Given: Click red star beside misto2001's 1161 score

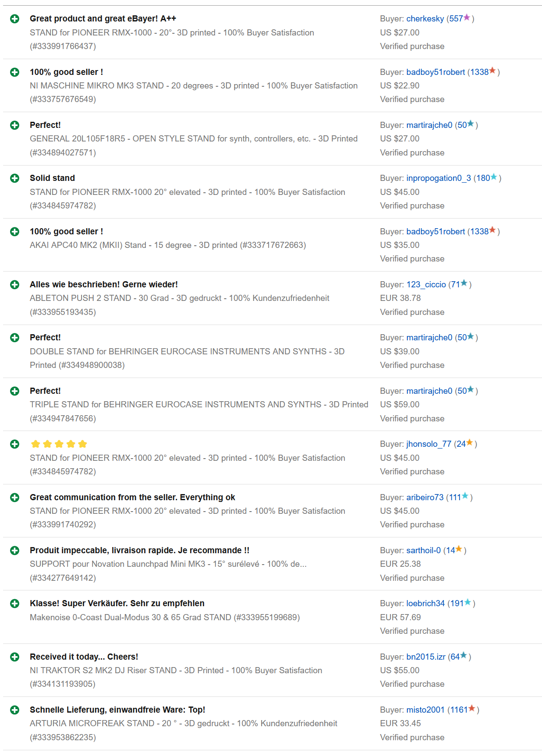Looking at the screenshot, I should (472, 709).
